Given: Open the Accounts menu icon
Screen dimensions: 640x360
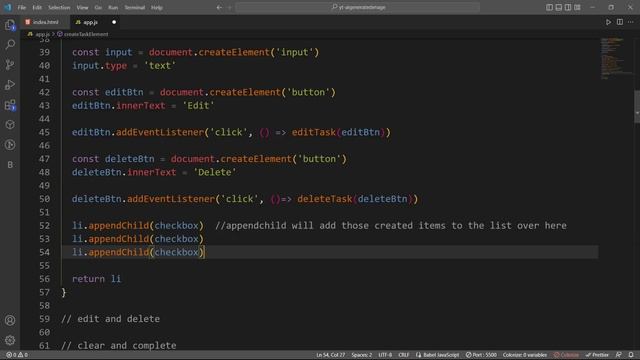Looking at the screenshot, I should pos(10,320).
